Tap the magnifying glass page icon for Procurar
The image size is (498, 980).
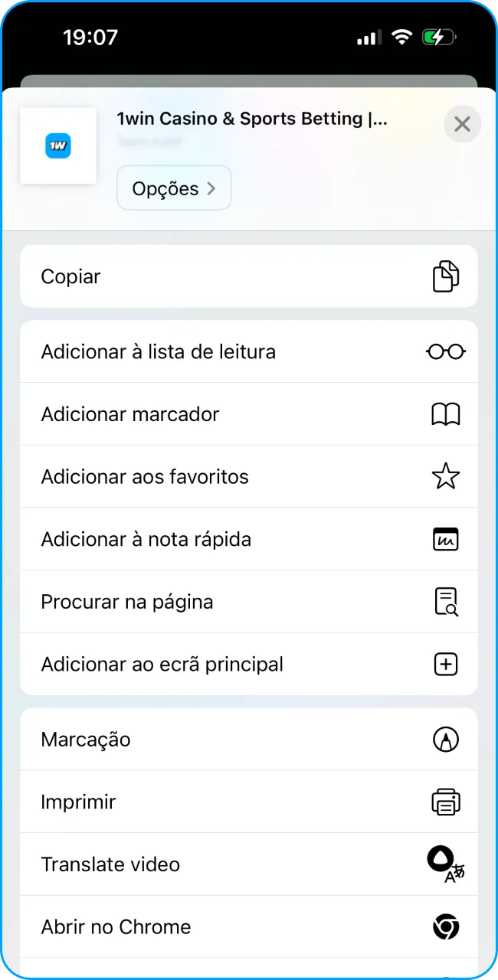pos(446,602)
